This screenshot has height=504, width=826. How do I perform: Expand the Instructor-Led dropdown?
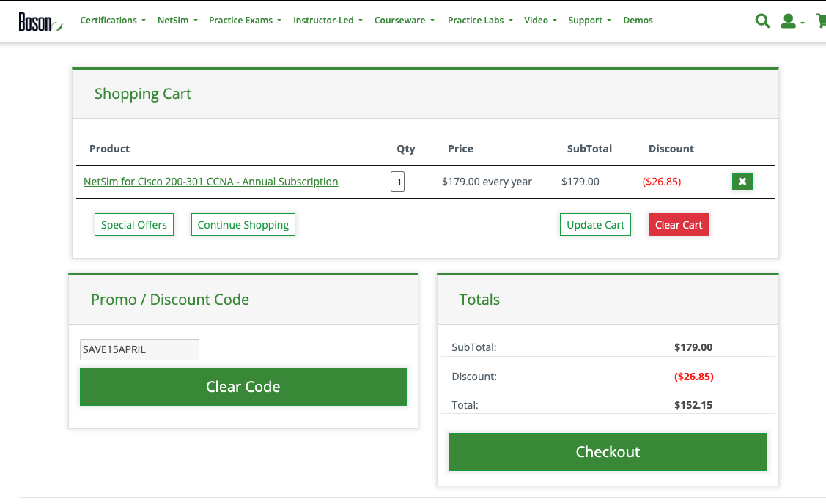(328, 20)
